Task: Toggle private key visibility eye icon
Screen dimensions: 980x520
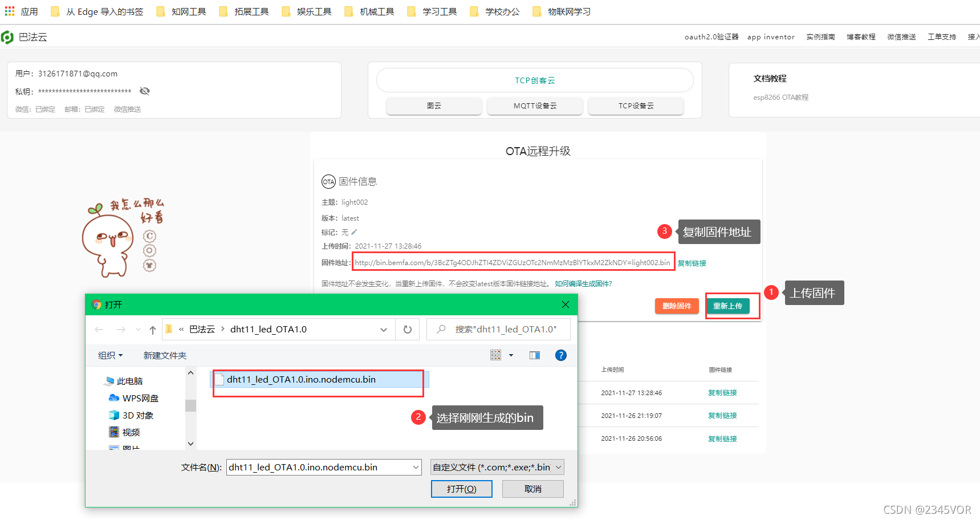Action: tap(145, 91)
